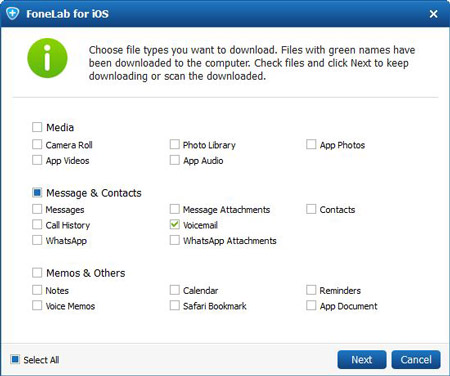This screenshot has width=450, height=376.
Task: Tick the Photo Library option
Action: [174, 144]
